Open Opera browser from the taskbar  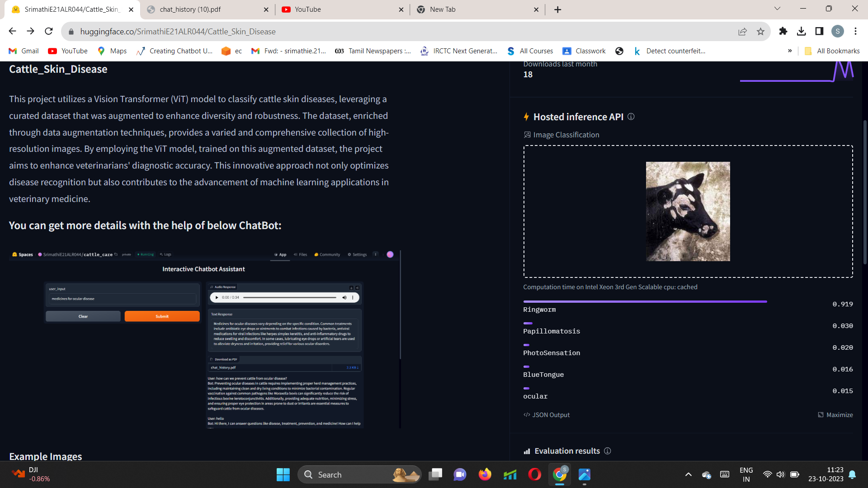pos(534,474)
